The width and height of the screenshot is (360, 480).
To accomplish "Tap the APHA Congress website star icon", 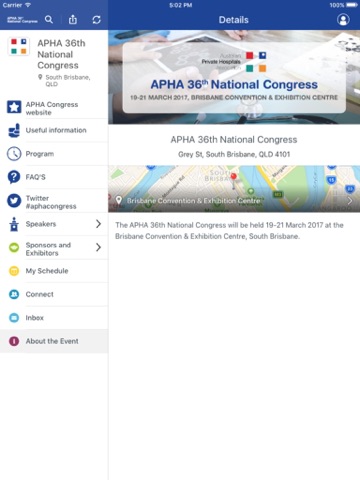I will coord(14,107).
